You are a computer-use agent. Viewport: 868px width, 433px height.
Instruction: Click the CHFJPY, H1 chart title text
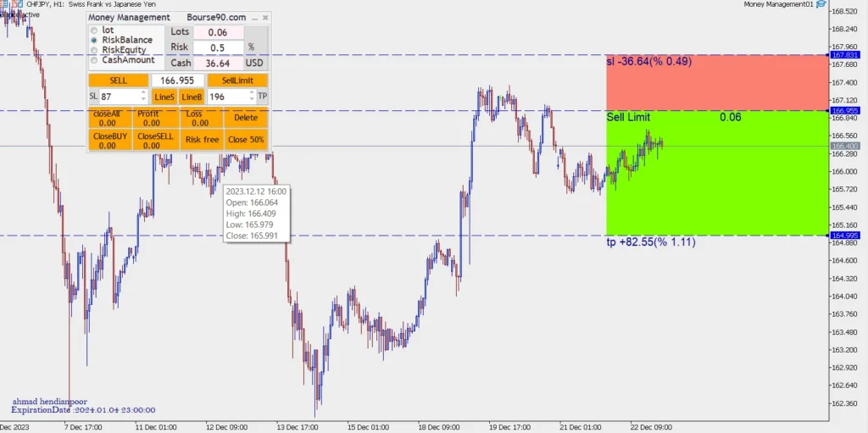pos(92,4)
